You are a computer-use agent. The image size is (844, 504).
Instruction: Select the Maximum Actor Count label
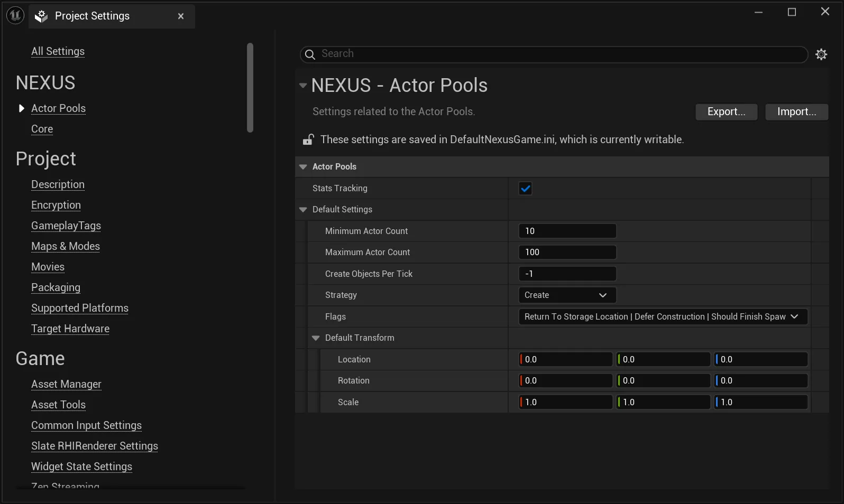(x=368, y=253)
